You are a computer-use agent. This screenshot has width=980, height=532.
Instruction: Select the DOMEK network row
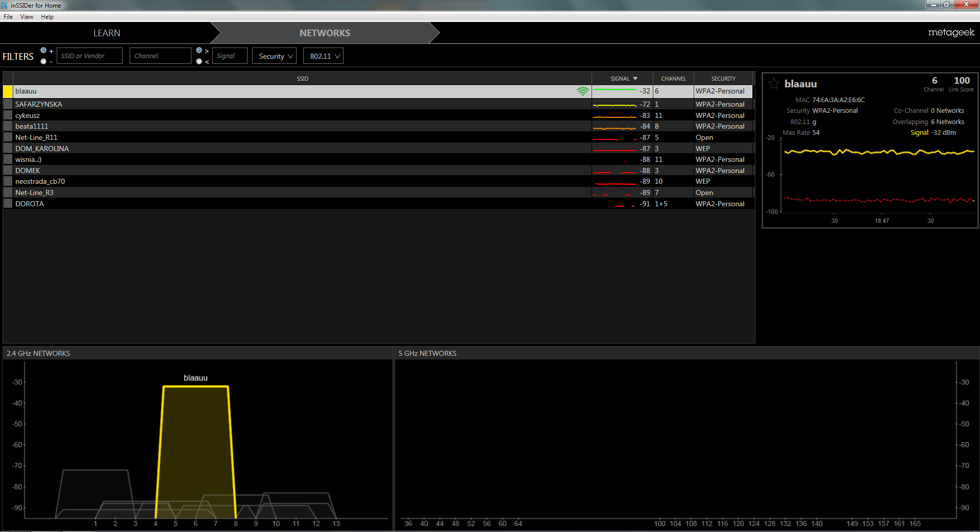pos(378,171)
